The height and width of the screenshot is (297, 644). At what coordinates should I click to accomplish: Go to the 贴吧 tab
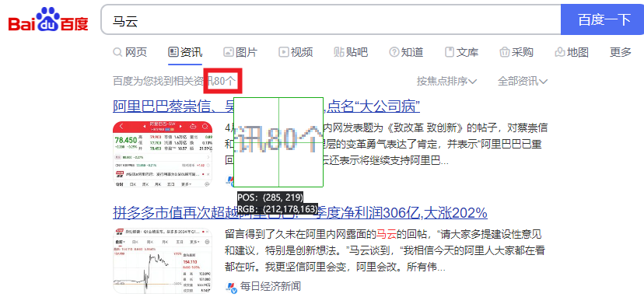(x=351, y=52)
